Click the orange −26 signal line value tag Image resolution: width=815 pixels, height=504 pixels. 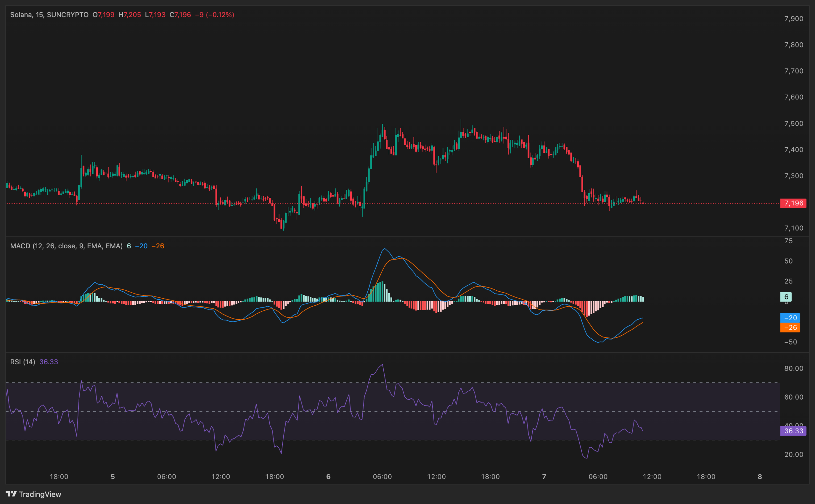click(x=791, y=328)
